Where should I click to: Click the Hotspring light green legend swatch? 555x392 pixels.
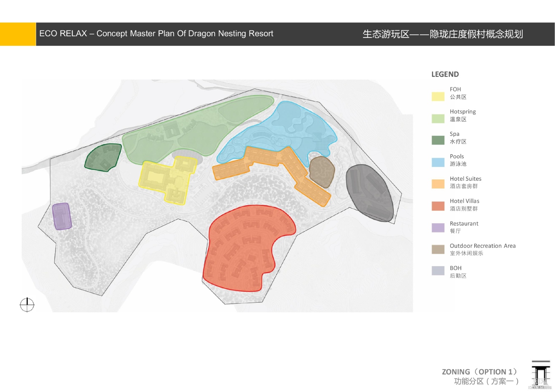(x=438, y=119)
